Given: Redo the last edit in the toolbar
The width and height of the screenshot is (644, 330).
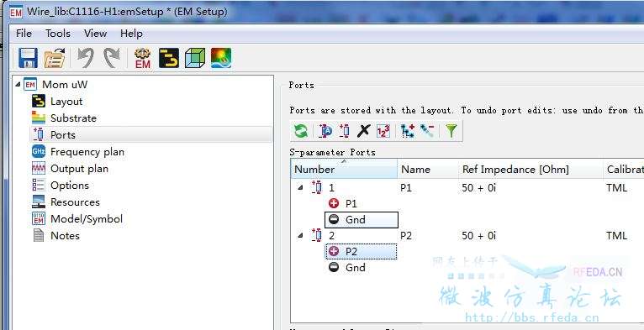Looking at the screenshot, I should pyautogui.click(x=111, y=58).
